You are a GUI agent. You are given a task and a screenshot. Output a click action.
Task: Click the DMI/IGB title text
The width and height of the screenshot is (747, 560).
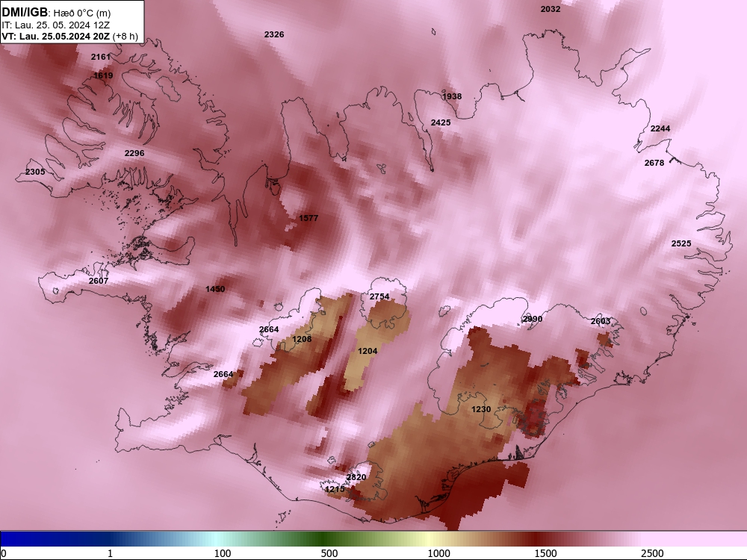click(25, 12)
